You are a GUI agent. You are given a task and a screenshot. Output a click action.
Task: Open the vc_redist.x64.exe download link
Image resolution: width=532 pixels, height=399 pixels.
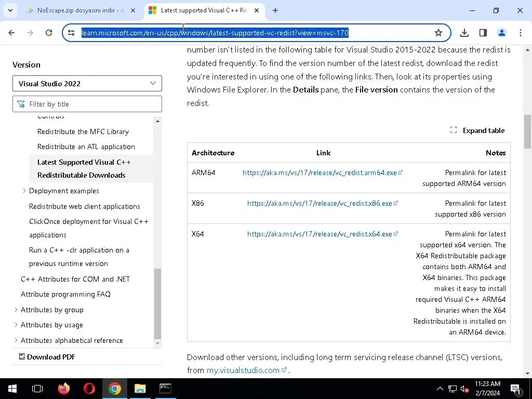click(322, 234)
